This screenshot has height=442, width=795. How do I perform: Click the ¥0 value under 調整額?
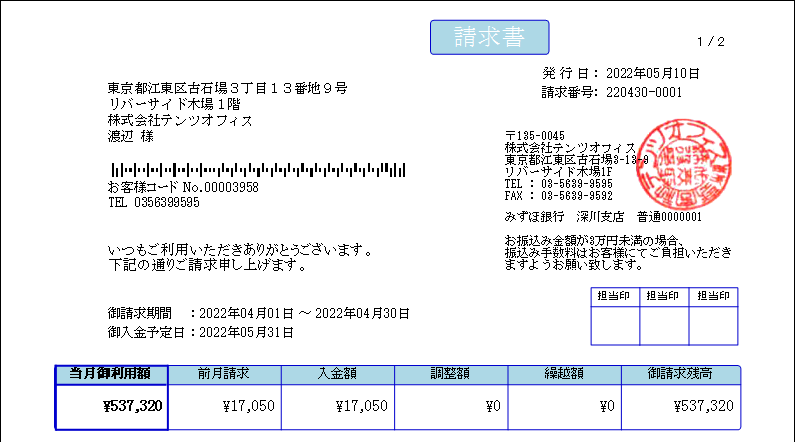[x=491, y=406]
